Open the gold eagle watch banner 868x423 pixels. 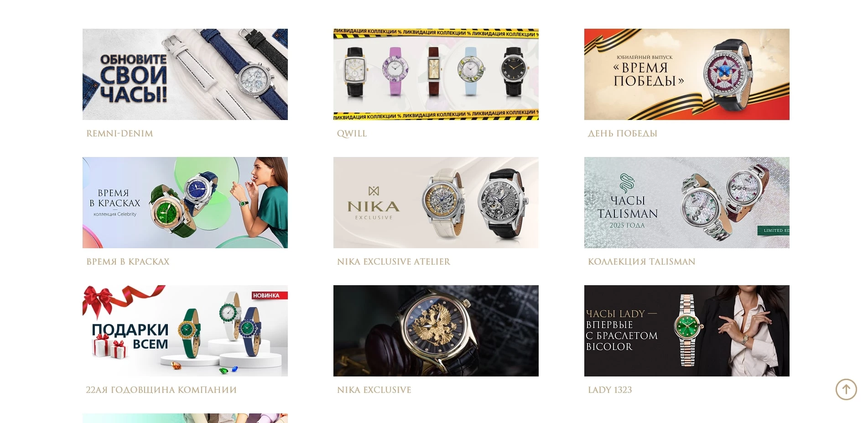tap(436, 331)
